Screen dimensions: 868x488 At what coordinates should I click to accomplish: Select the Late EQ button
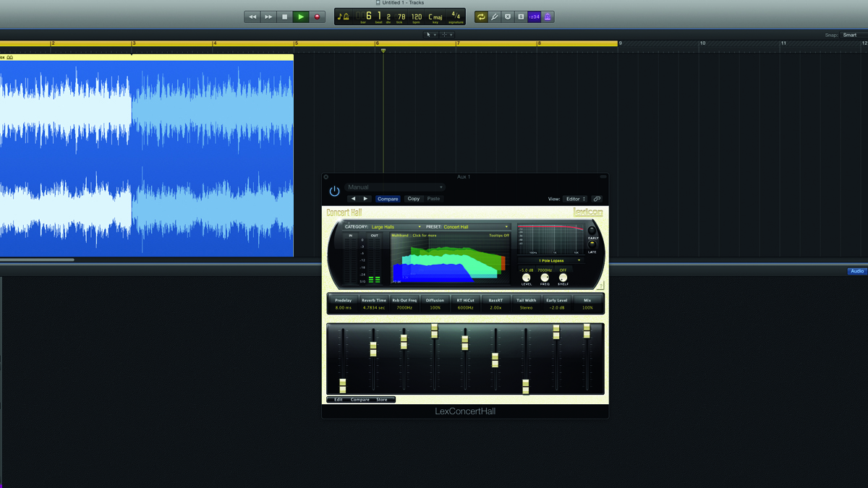pyautogui.click(x=592, y=244)
